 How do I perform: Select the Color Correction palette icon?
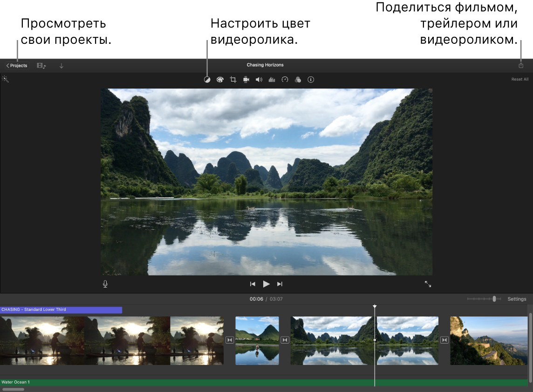point(220,79)
